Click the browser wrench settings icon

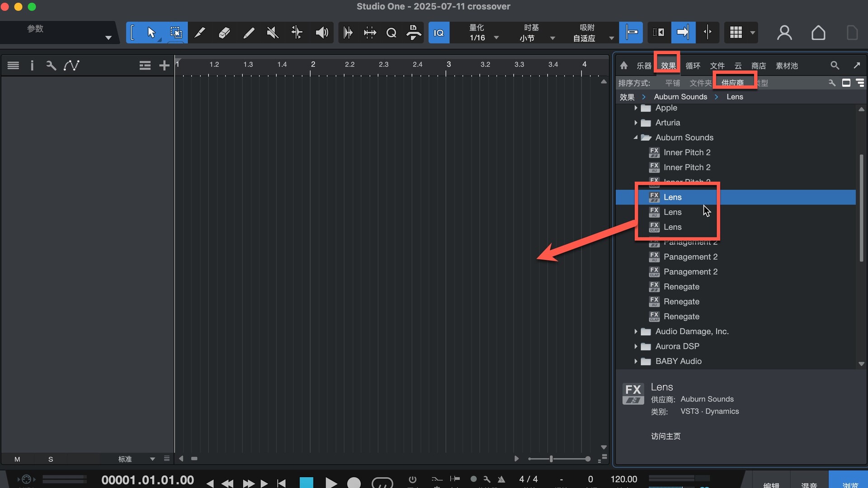coord(832,83)
